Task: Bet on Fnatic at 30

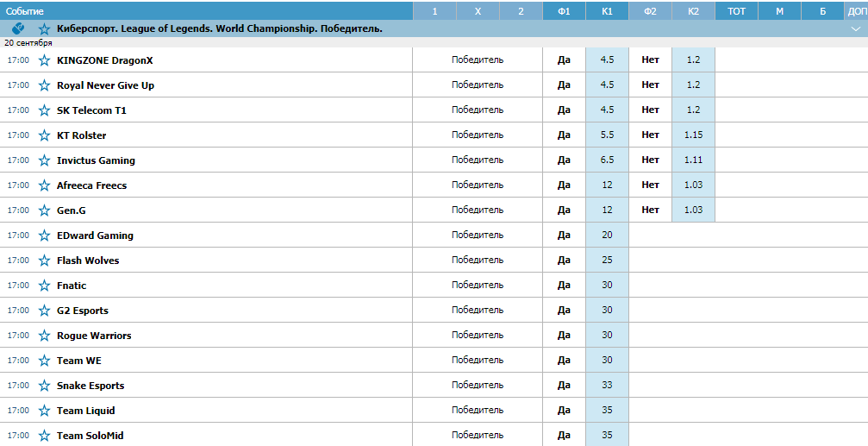Action: [608, 285]
